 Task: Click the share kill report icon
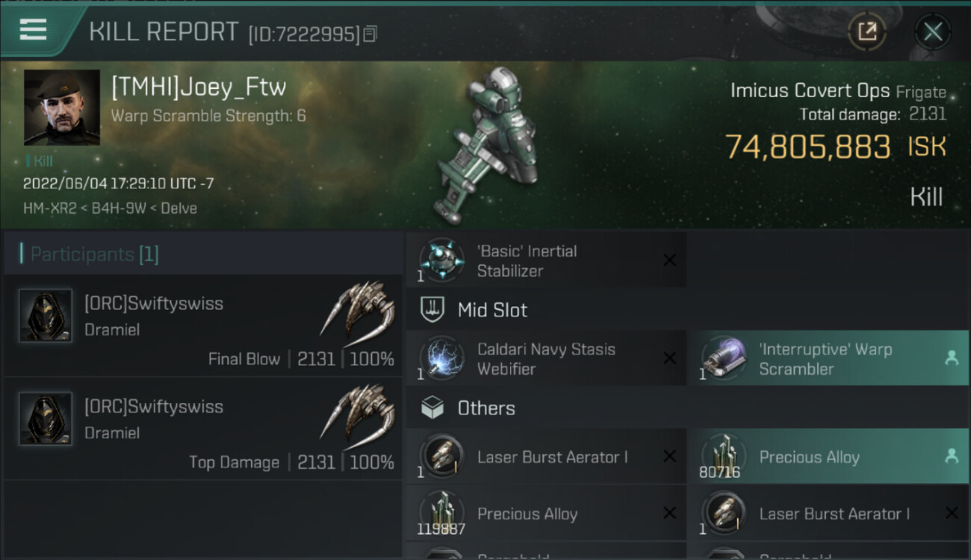[866, 31]
